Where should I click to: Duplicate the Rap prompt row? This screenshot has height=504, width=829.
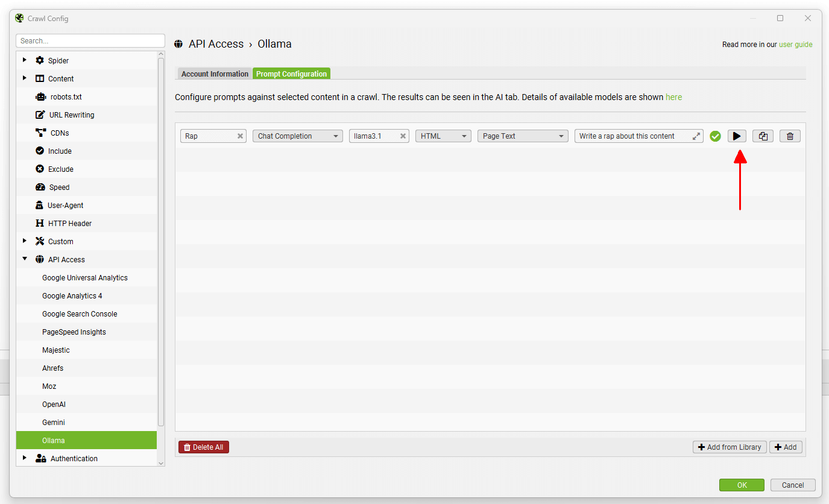coord(763,136)
